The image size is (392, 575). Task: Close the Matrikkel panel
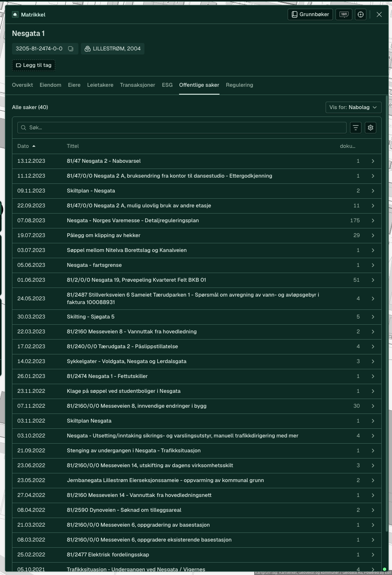[379, 14]
